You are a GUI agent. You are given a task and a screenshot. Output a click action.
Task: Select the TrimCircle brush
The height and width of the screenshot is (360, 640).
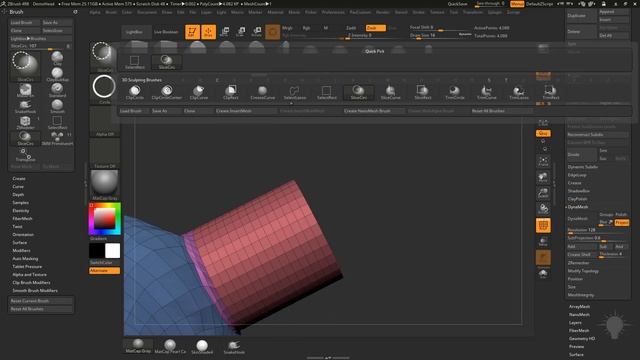pyautogui.click(x=454, y=92)
